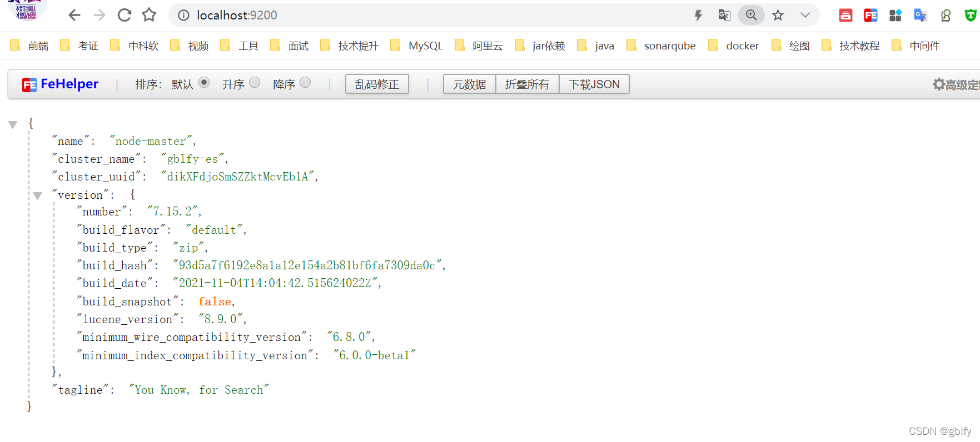The height and width of the screenshot is (442, 980).
Task: Click the lightning bolt icon in address bar
Action: 698,16
